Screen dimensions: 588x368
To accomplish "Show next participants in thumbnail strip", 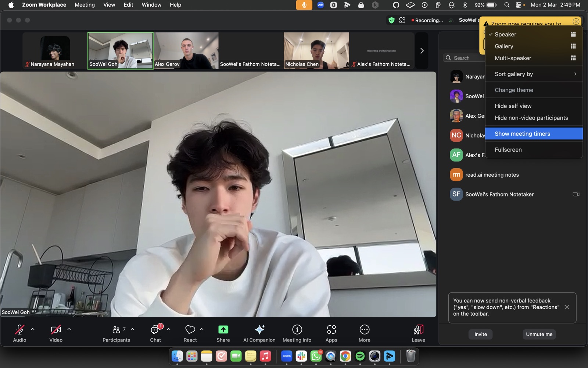I will [422, 51].
